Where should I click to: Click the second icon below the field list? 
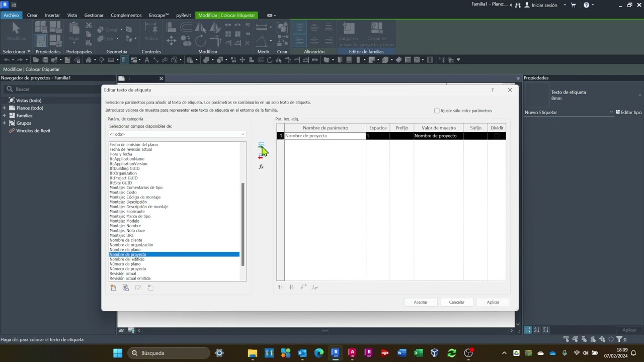click(x=125, y=288)
